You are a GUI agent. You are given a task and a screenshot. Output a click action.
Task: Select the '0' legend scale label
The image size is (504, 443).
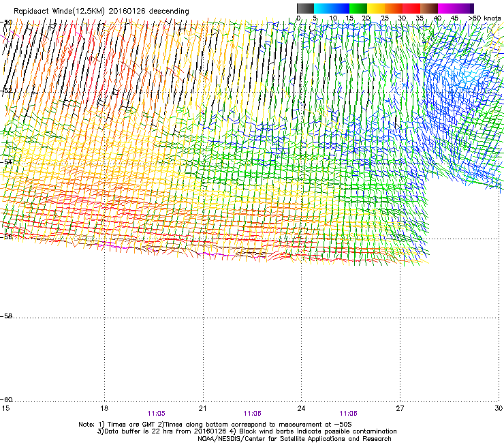click(298, 18)
